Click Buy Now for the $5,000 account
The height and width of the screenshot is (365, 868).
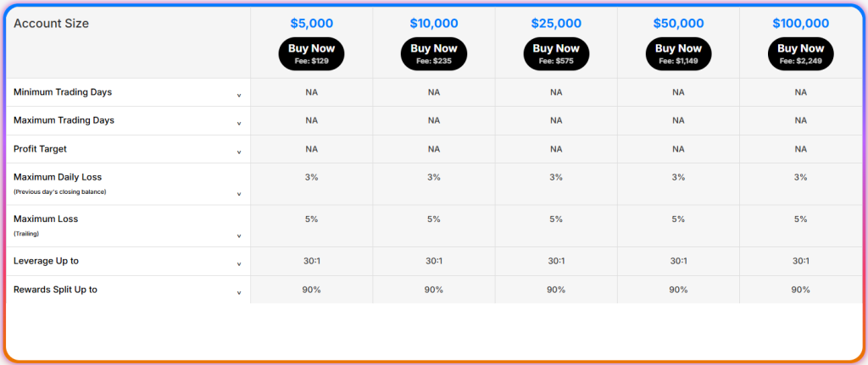point(311,53)
